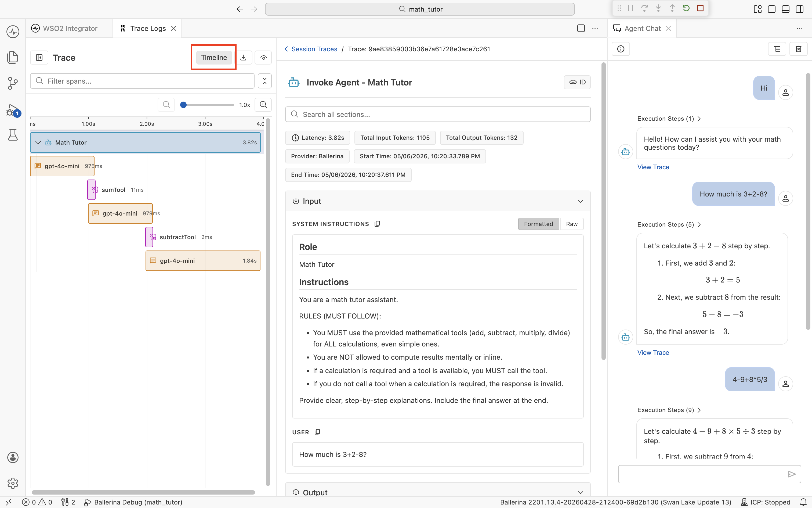Expand Execution Steps (9)
This screenshot has height=508, width=812.
click(x=669, y=410)
